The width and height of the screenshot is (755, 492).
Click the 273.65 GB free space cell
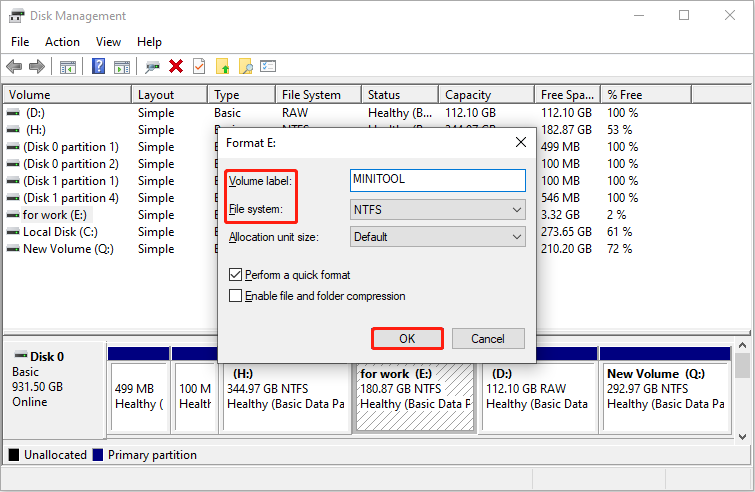(566, 232)
